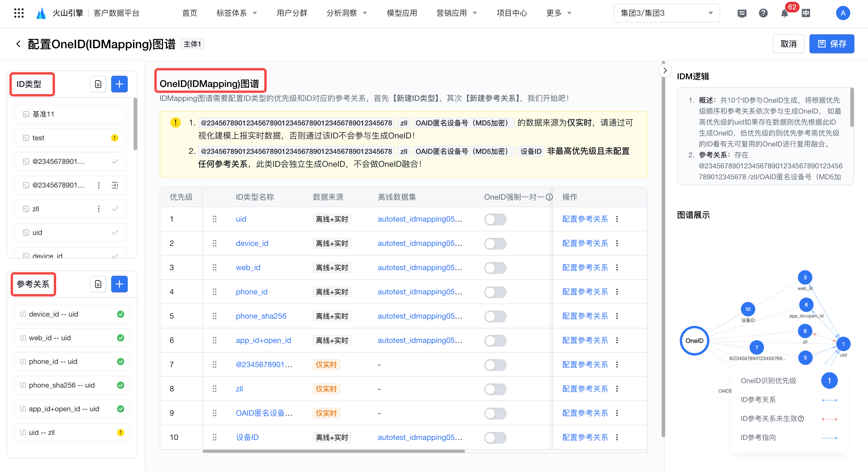
Task: Open more actions for device_id row
Action: 617,243
